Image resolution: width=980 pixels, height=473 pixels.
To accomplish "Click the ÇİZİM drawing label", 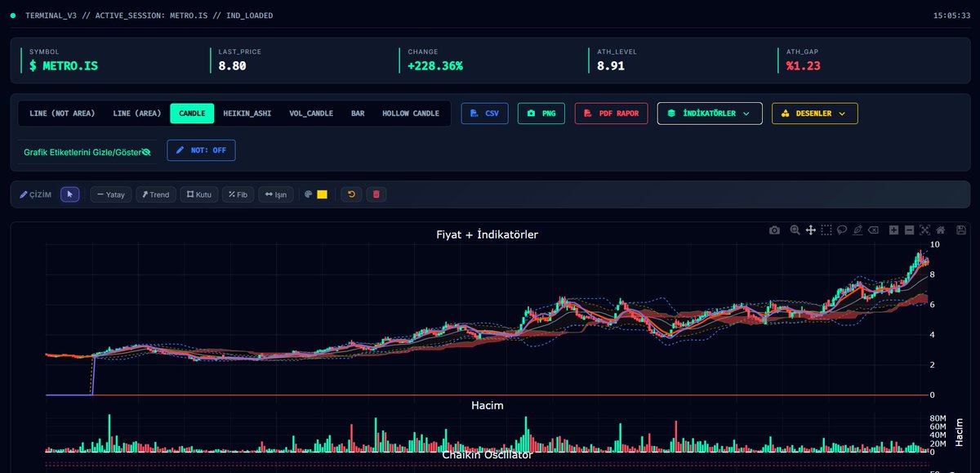I will pos(36,194).
